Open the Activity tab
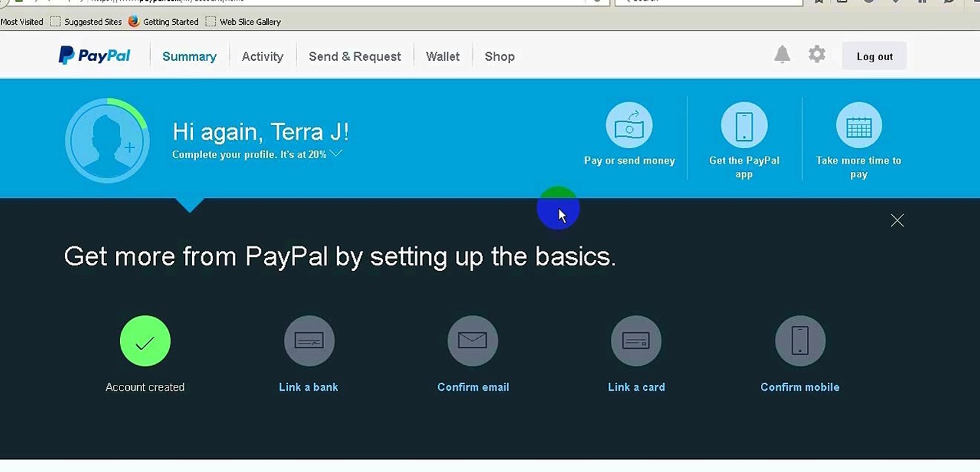 point(262,56)
